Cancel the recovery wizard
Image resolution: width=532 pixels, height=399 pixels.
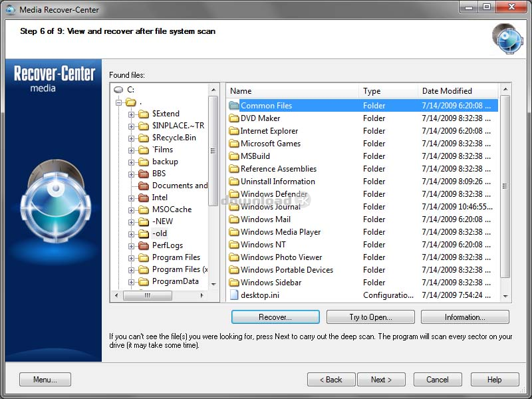point(438,379)
